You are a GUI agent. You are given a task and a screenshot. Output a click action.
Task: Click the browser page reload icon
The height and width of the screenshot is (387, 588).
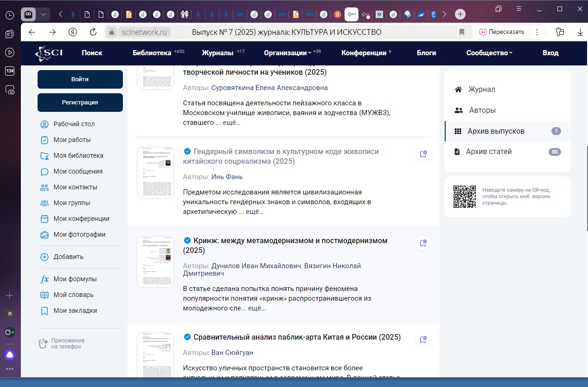[93, 32]
